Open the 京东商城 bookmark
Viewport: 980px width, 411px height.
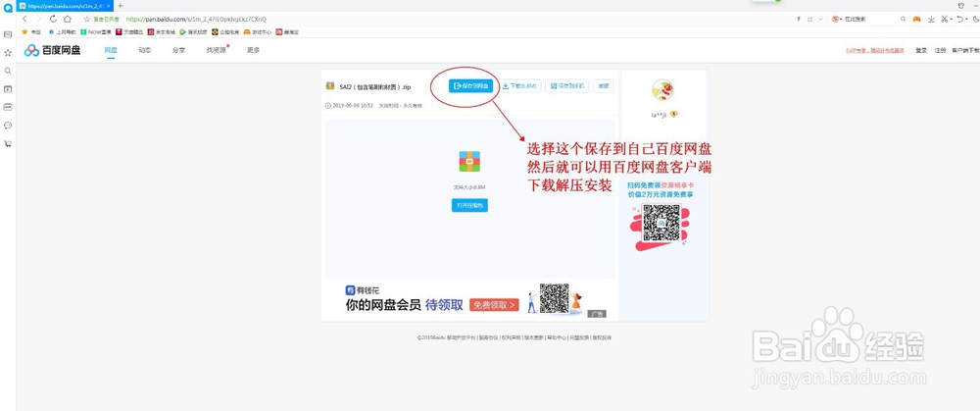162,32
